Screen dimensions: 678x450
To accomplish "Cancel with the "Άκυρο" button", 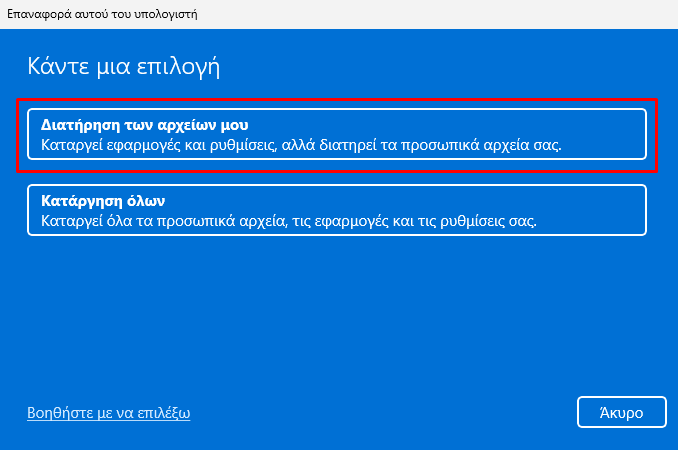I will 621,412.
